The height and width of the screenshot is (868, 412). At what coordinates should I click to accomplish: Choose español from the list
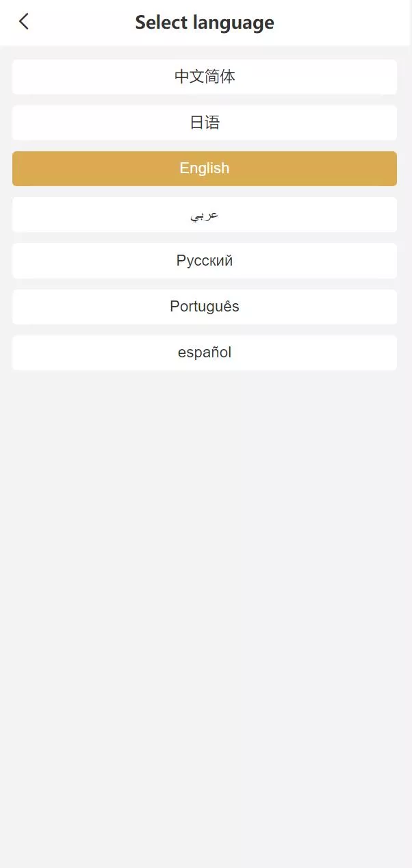(205, 353)
